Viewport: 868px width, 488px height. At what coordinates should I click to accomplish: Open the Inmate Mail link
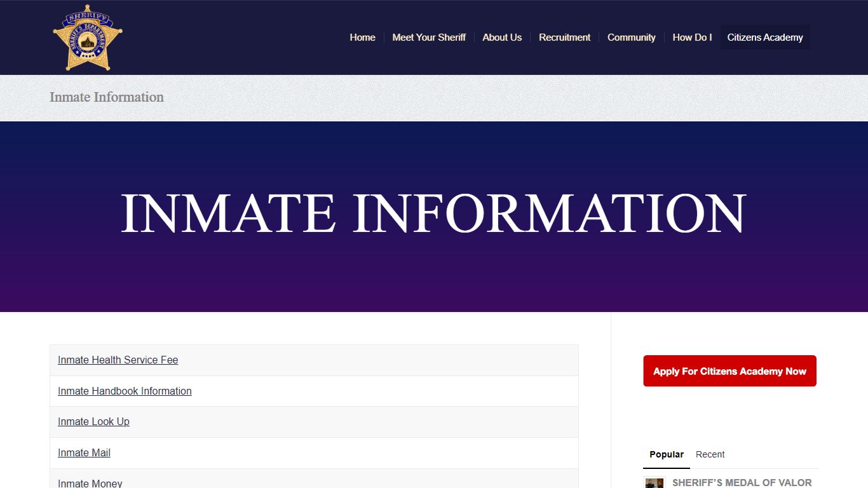point(84,453)
